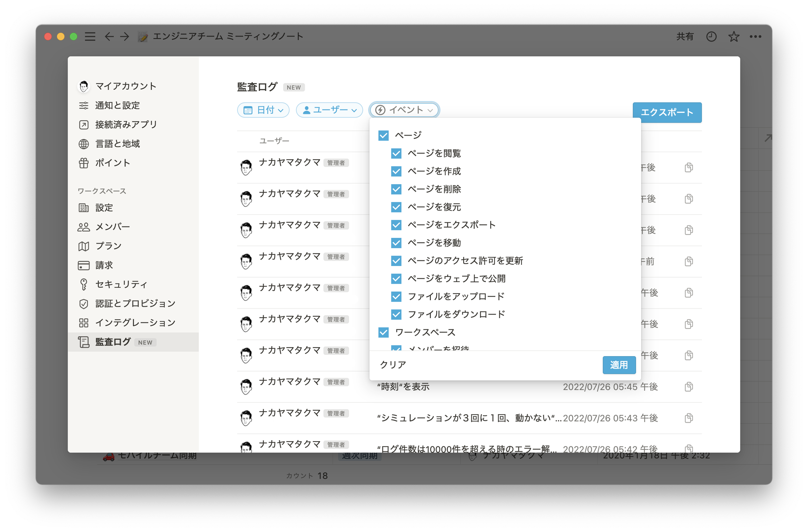Click the 適用 apply button
Viewport: 808px width, 532px height.
click(x=619, y=365)
